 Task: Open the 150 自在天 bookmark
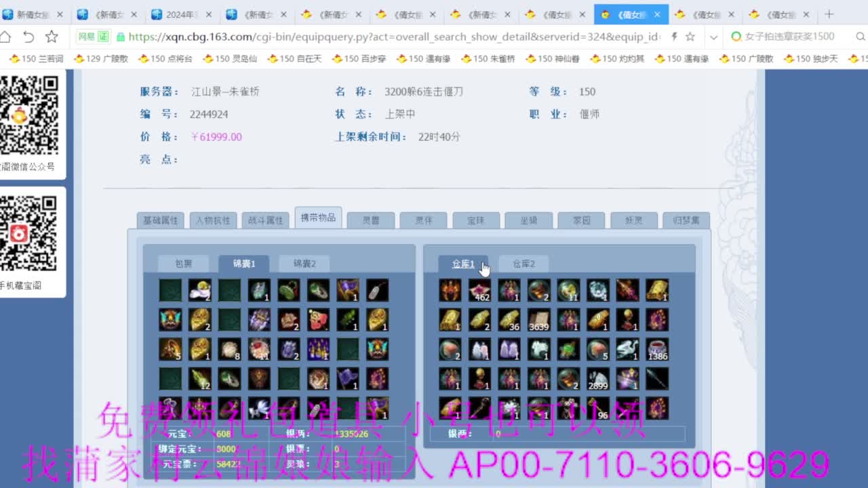click(295, 59)
